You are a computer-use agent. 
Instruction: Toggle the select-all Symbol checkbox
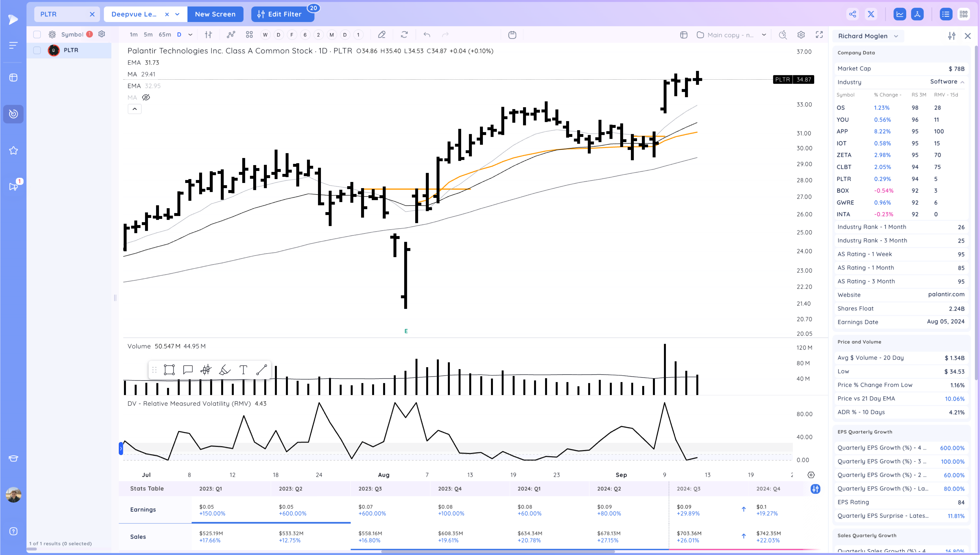[37, 34]
